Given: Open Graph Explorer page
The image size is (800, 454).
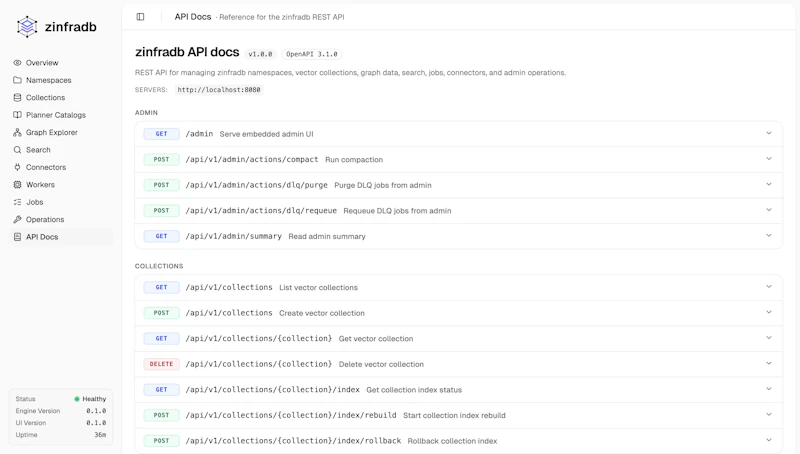Looking at the screenshot, I should (61, 132).
